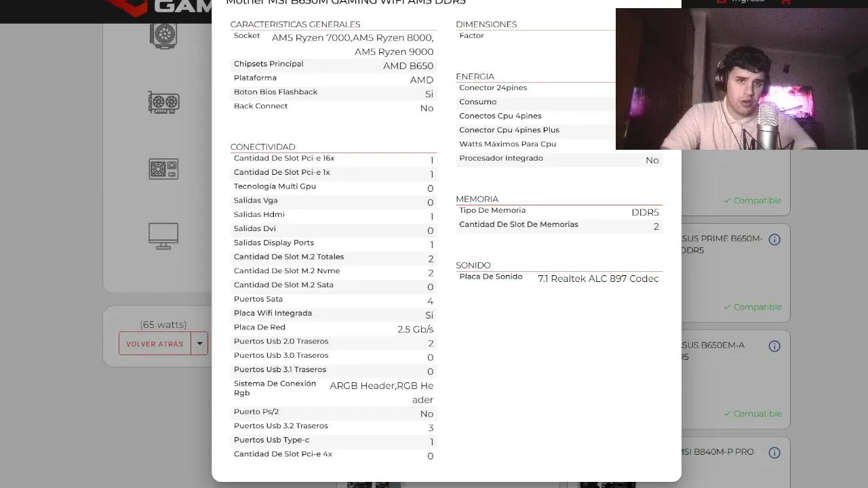Click Compatible label on ASUS B650EM-A card
The height and width of the screenshot is (488, 868).
click(752, 413)
